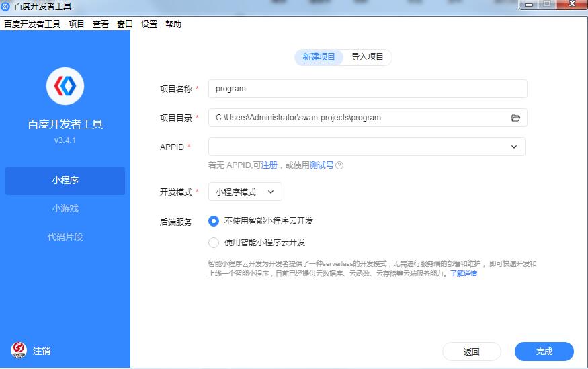Click the folder browse icon for project directory

pos(515,118)
